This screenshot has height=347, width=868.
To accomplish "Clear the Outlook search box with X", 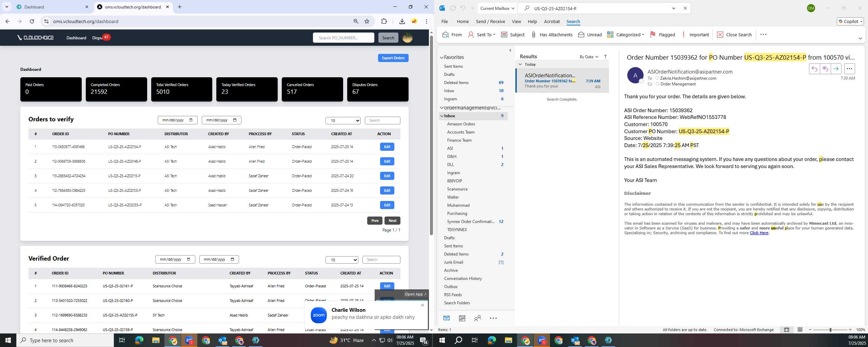I will (x=685, y=8).
